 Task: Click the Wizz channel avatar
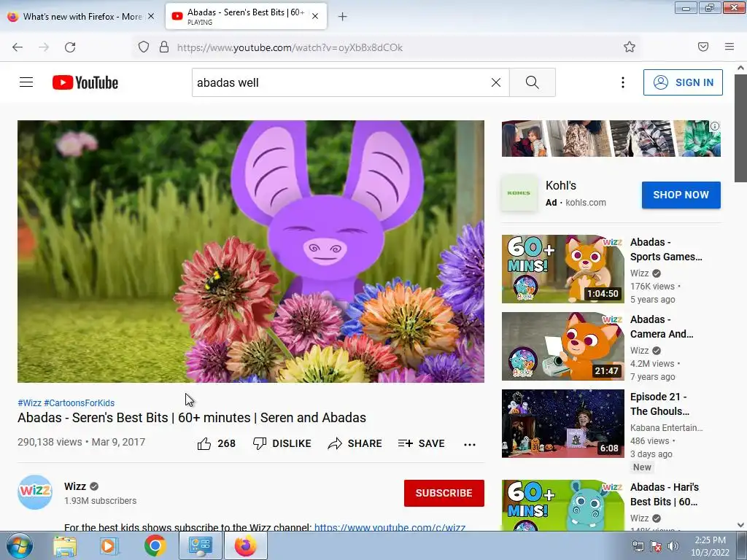(x=35, y=492)
